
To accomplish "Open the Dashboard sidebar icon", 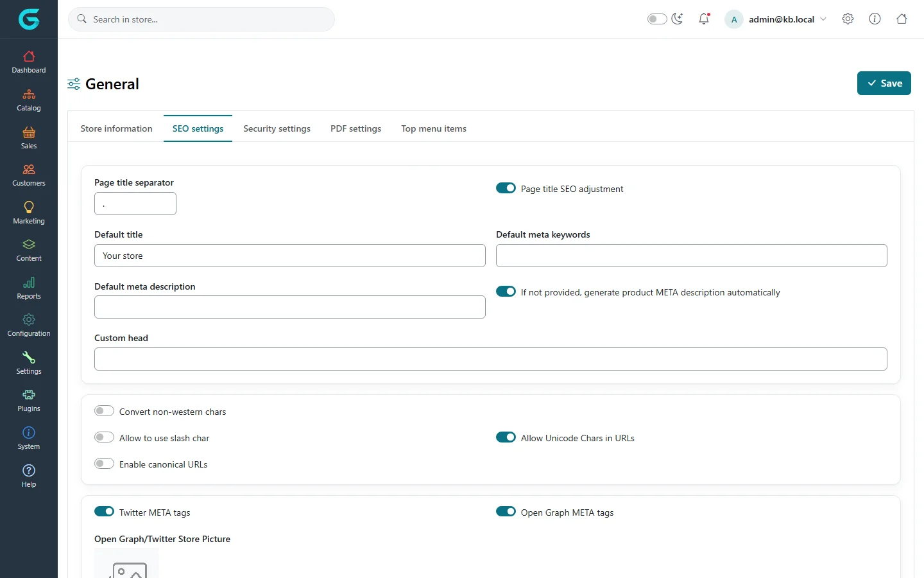I will point(29,57).
